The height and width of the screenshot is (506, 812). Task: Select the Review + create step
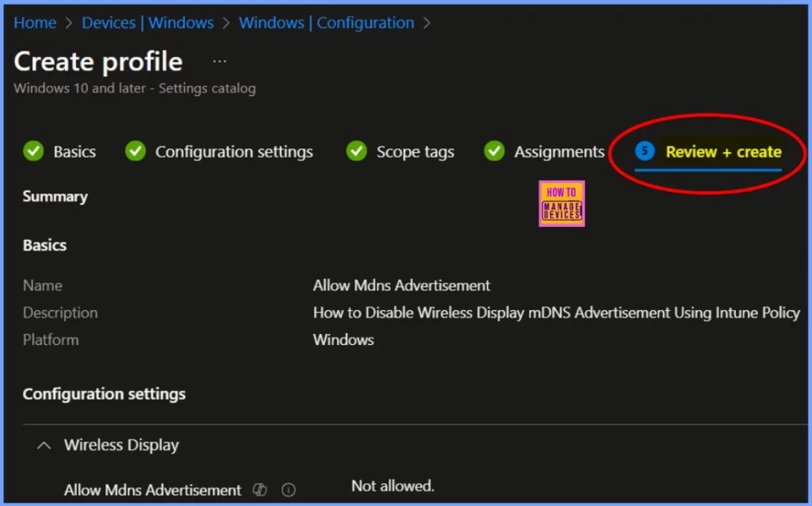(723, 151)
